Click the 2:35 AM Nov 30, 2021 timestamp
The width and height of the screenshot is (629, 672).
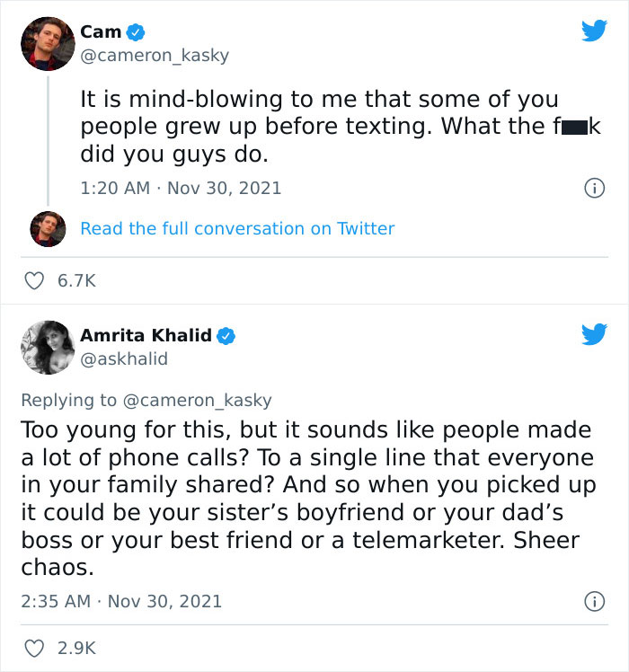120,601
